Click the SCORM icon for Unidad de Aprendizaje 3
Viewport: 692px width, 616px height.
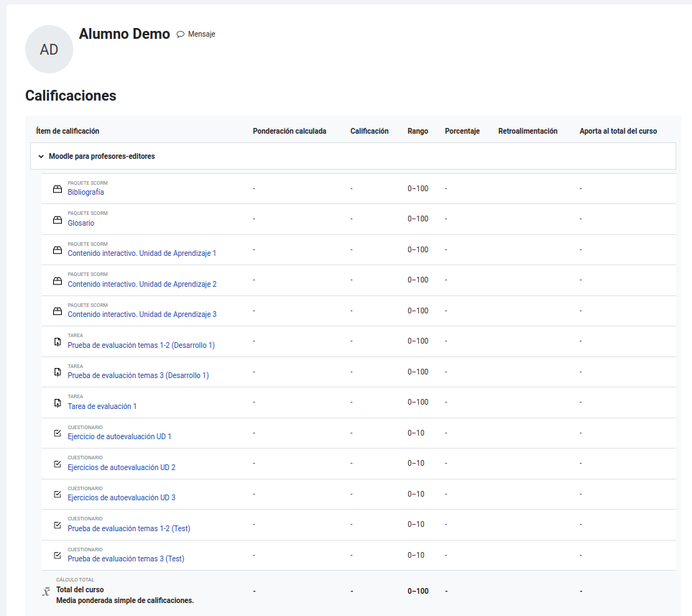click(57, 312)
